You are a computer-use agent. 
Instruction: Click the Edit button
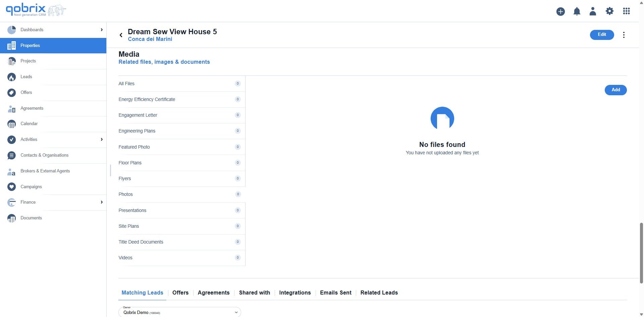[x=602, y=35]
